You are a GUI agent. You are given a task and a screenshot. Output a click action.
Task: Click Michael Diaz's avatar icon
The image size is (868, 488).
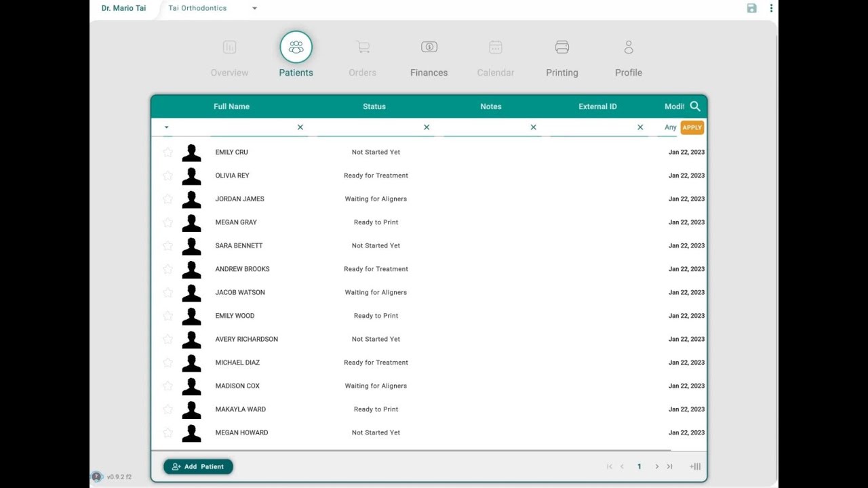pos(191,363)
